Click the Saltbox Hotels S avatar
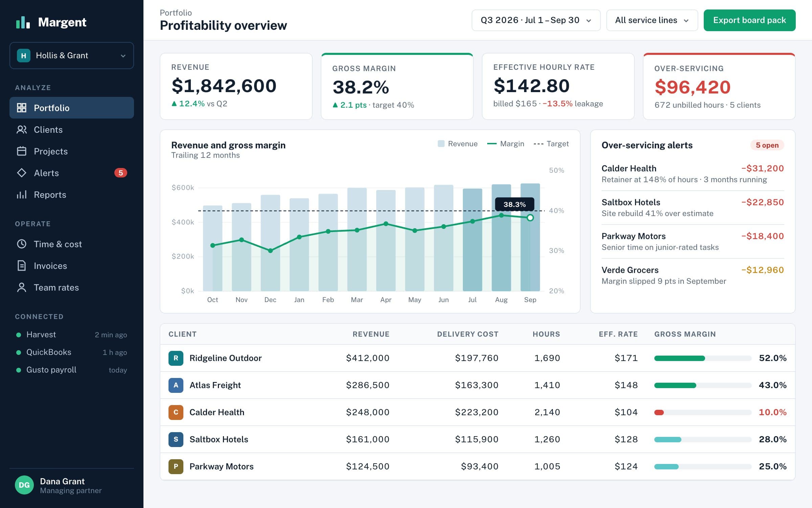 tap(176, 439)
